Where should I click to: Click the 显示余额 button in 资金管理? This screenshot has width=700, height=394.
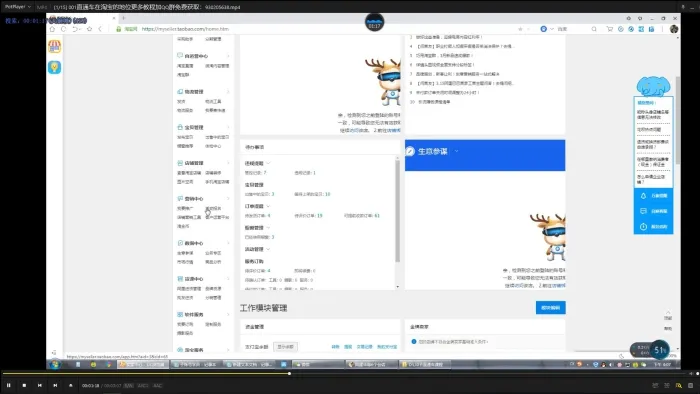(285, 347)
